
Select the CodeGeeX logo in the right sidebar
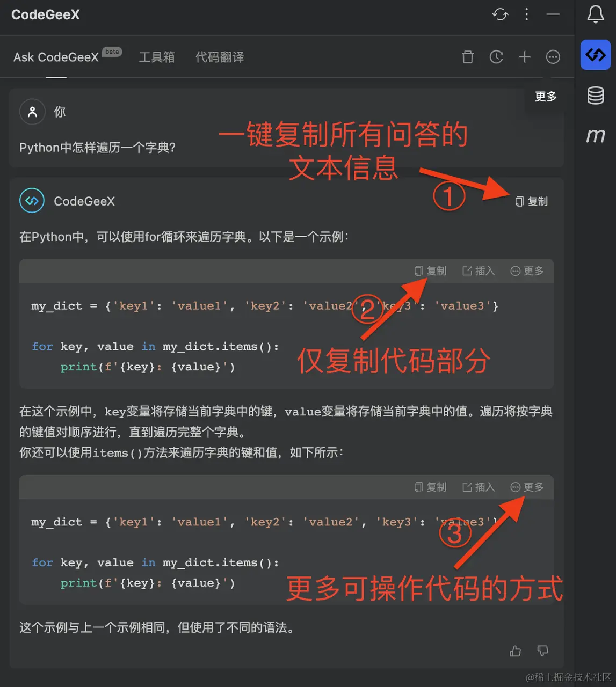coord(595,55)
